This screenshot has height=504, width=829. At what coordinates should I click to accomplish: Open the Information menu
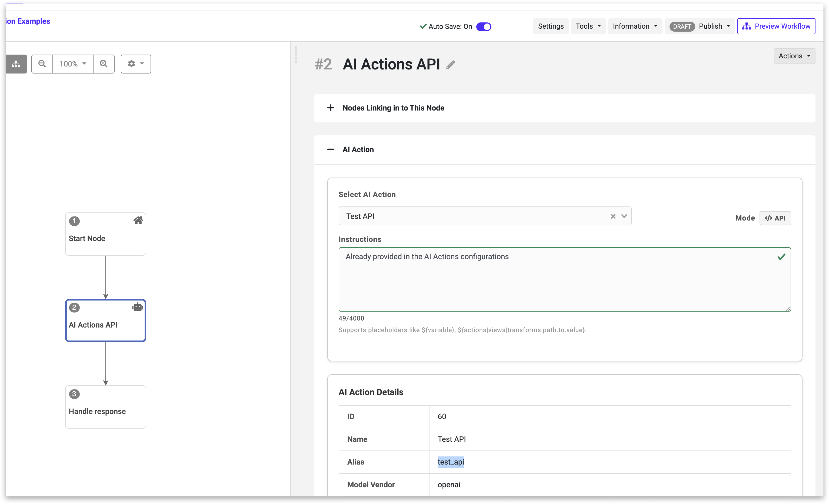click(x=635, y=26)
